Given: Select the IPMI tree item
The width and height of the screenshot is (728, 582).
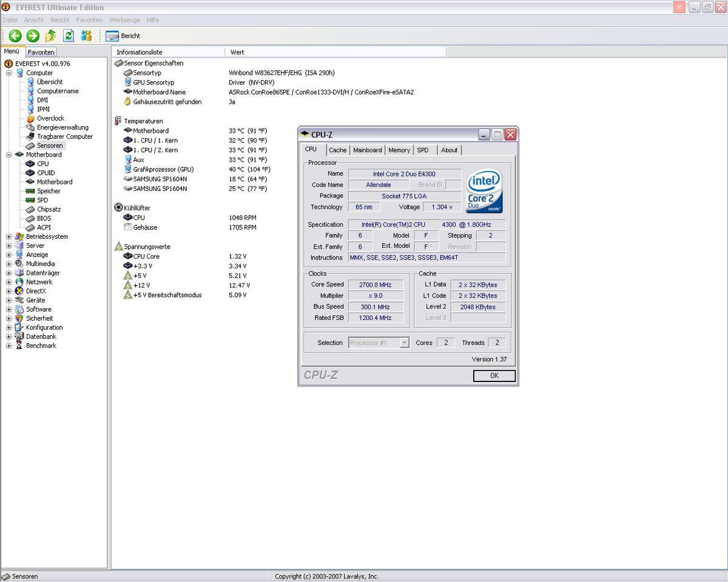Looking at the screenshot, I should pos(43,109).
